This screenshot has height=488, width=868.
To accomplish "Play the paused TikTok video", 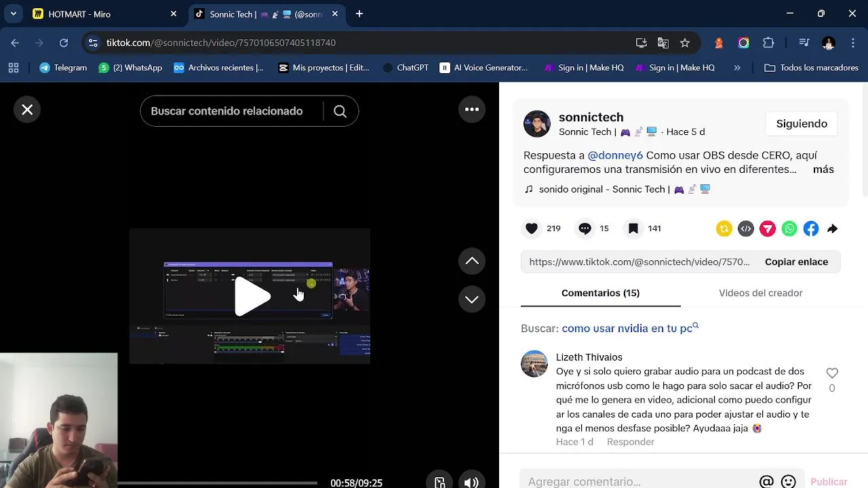I will 252,296.
